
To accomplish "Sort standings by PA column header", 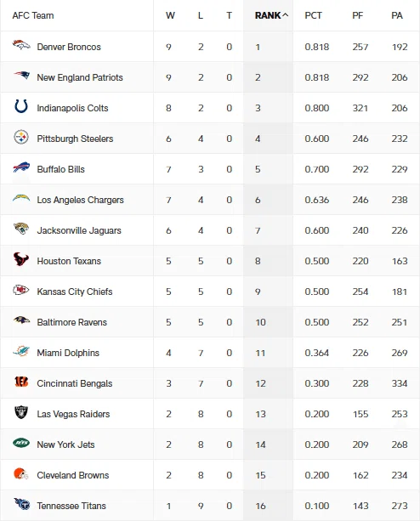I will (x=397, y=15).
